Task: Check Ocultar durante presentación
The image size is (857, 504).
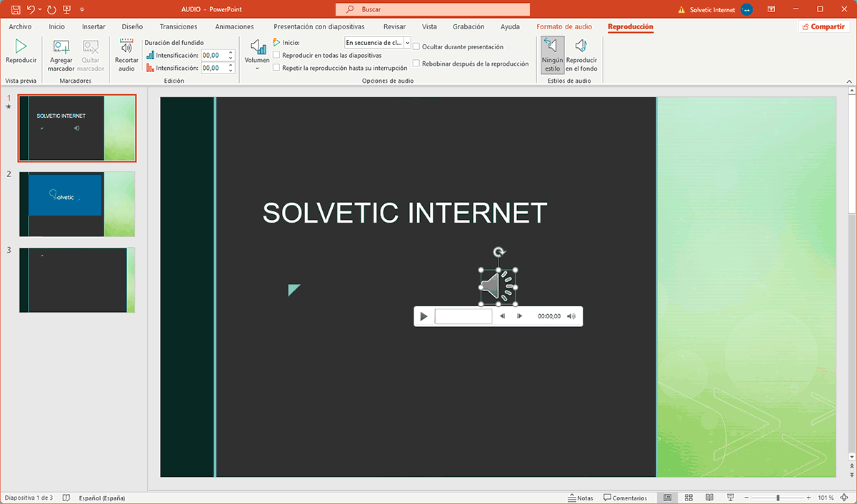Action: tap(416, 46)
